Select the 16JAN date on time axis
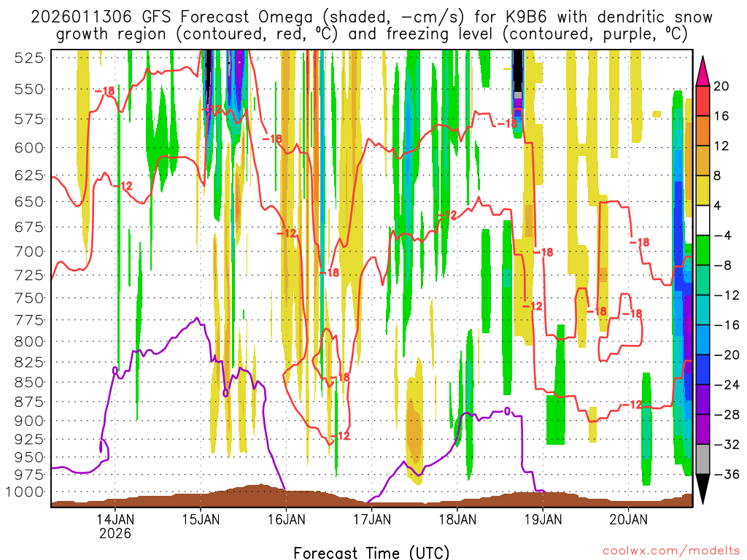 coord(286,520)
